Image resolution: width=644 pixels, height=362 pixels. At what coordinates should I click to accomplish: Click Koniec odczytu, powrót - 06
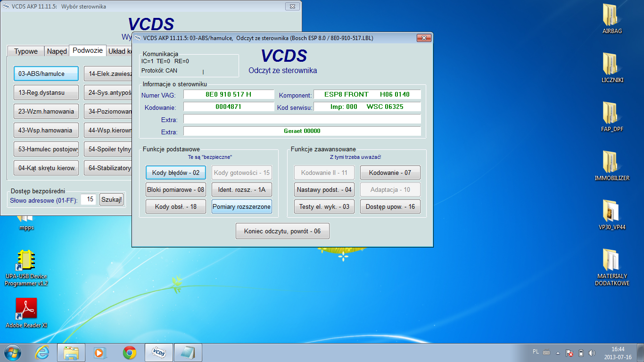pos(282,231)
